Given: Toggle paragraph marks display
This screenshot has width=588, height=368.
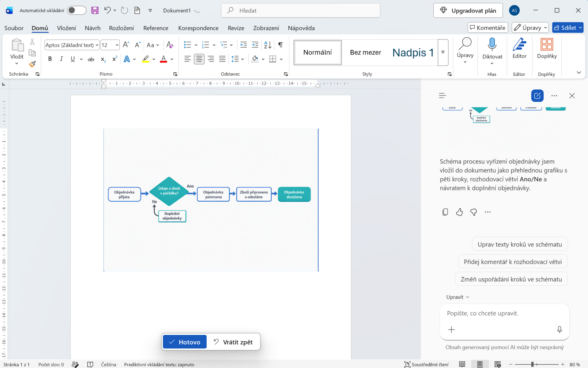Looking at the screenshot, I should (281, 45).
